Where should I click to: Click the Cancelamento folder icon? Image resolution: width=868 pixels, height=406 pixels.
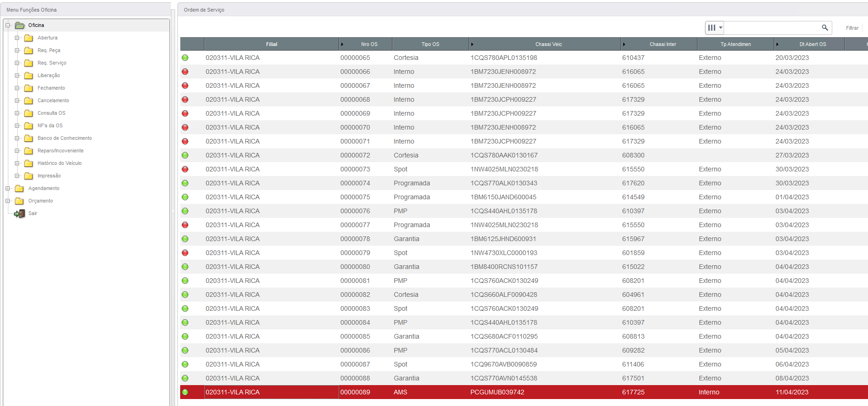(x=28, y=101)
